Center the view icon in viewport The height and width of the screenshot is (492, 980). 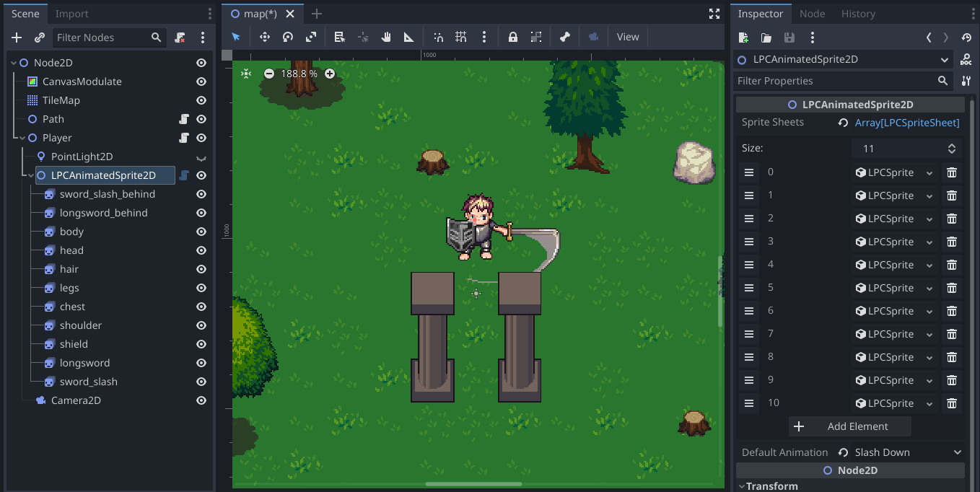coord(246,74)
